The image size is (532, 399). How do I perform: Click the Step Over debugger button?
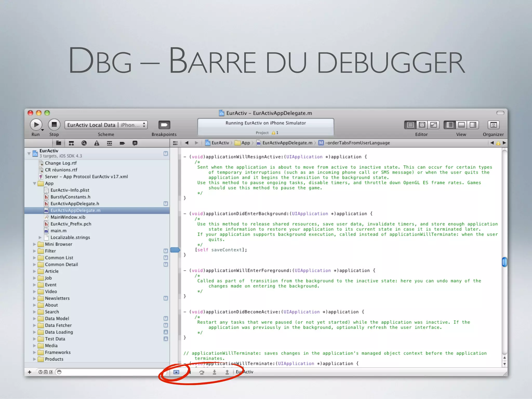pyautogui.click(x=202, y=372)
